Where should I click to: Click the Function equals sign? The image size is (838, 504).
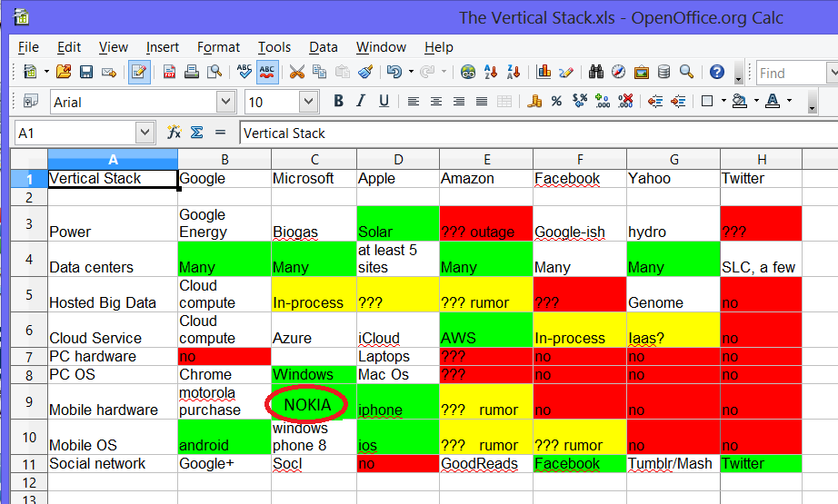point(220,132)
